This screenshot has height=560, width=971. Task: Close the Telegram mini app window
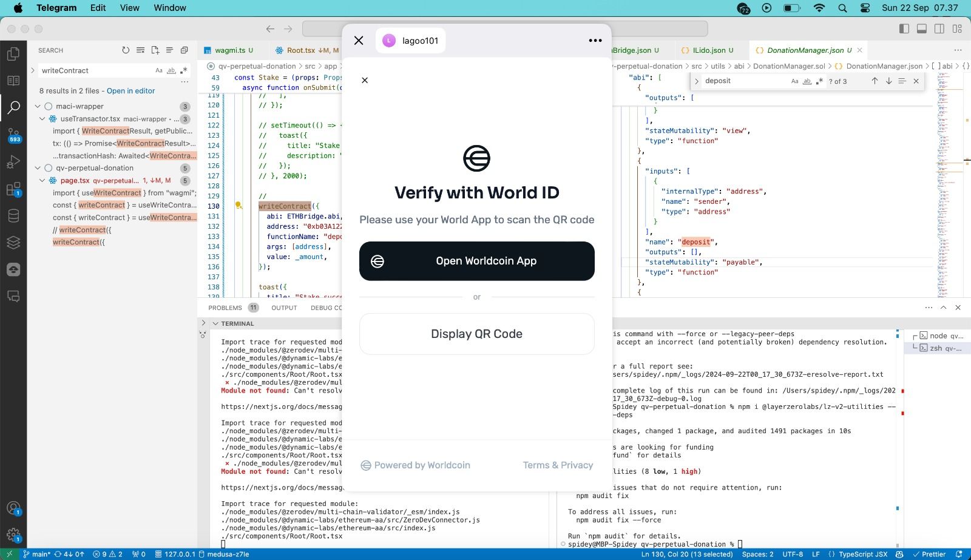point(359,41)
